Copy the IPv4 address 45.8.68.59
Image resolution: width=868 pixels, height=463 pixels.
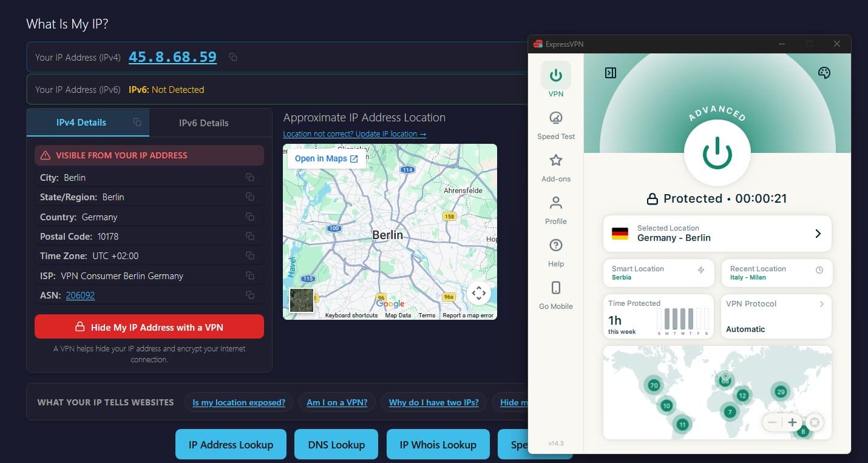(x=233, y=57)
